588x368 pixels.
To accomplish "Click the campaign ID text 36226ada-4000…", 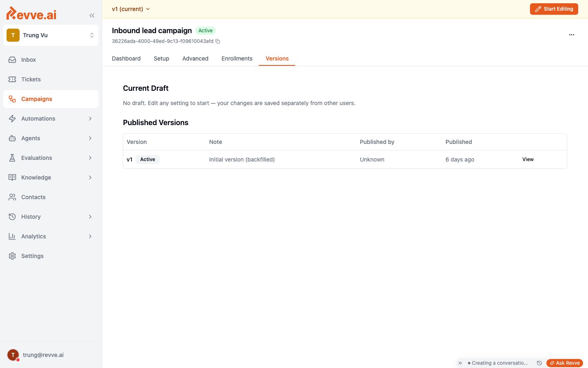I will click(x=163, y=41).
